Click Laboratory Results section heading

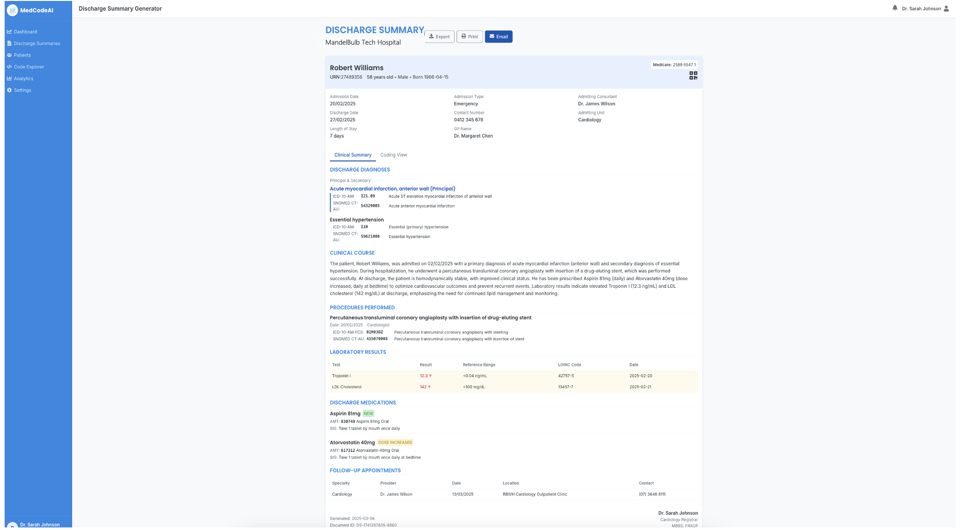coord(358,352)
